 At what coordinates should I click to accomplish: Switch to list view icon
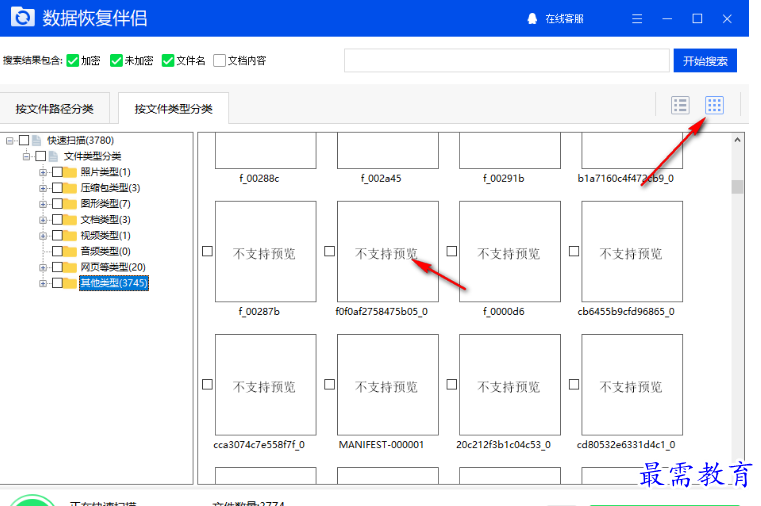point(680,105)
